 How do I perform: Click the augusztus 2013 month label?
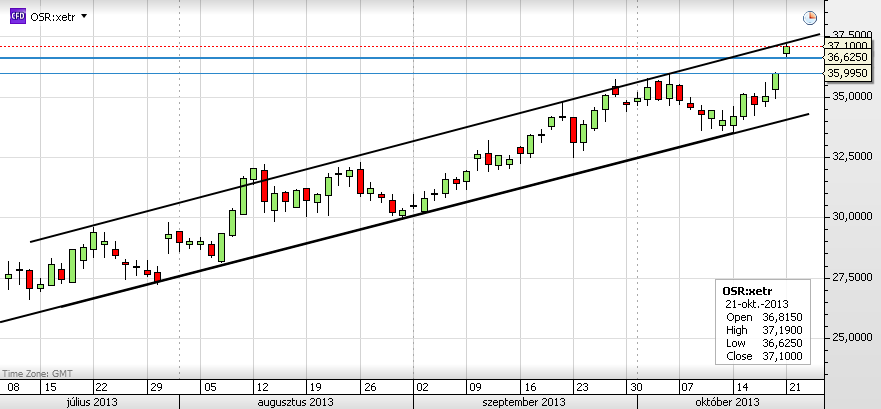tap(296, 402)
